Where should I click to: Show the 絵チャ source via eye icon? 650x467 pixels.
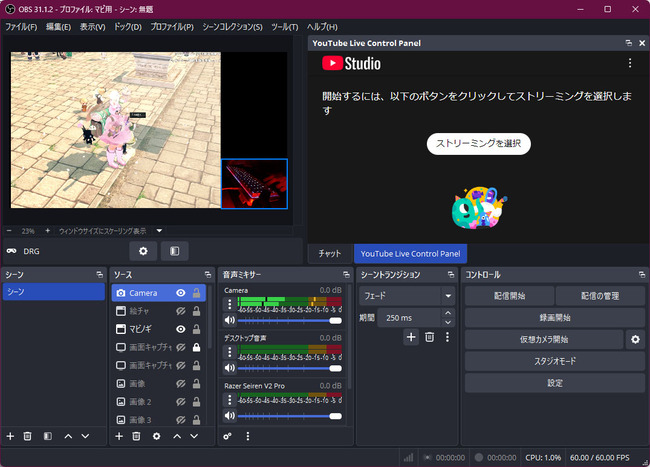[181, 311]
